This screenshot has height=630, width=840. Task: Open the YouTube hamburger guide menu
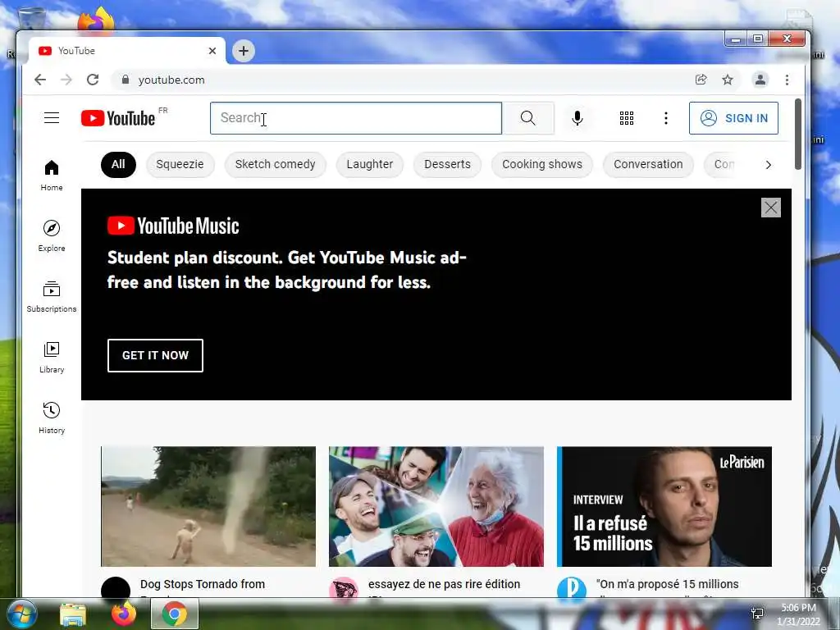[x=52, y=118]
